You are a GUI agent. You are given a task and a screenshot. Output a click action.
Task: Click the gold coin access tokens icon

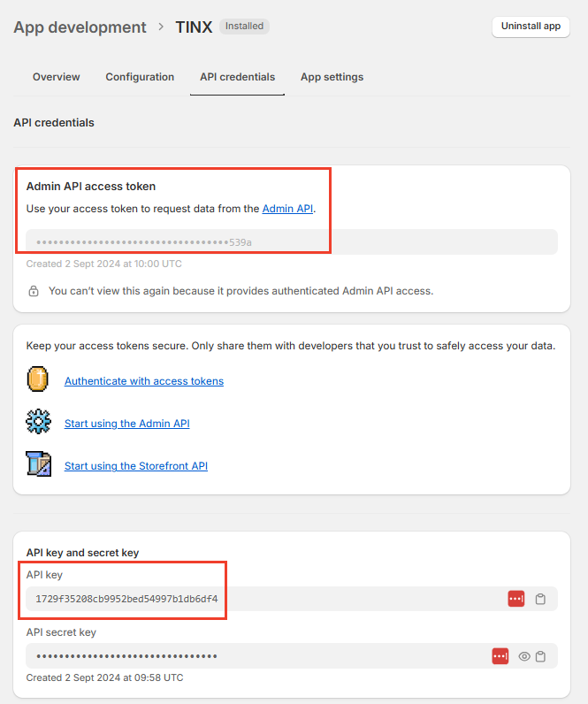pos(39,380)
